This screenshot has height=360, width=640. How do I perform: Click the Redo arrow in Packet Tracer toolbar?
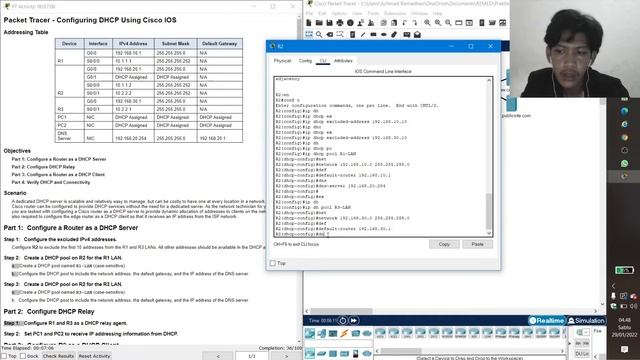click(415, 23)
